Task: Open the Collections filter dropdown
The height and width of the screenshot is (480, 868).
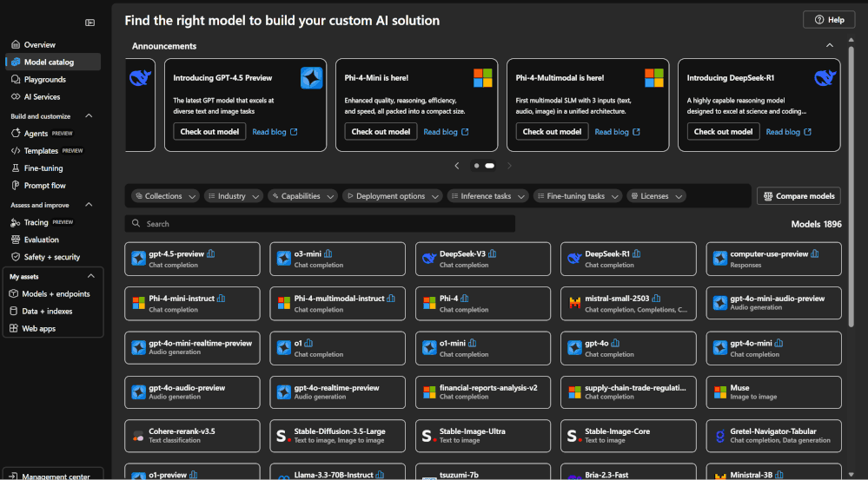Action: point(165,196)
